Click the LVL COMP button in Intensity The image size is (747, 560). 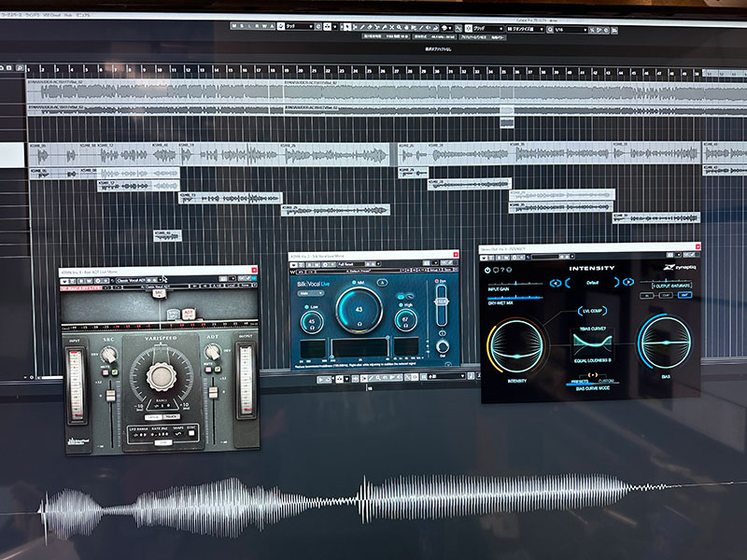[x=592, y=311]
